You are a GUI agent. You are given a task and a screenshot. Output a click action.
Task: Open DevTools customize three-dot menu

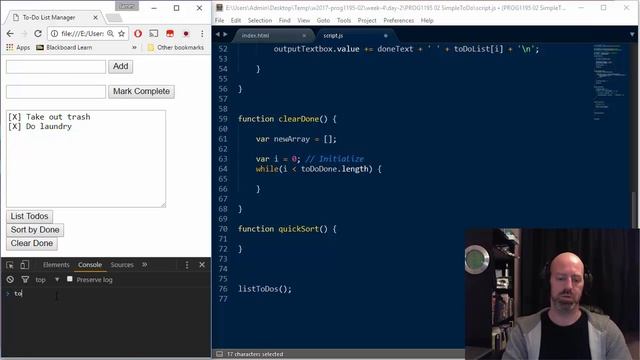pos(187,265)
